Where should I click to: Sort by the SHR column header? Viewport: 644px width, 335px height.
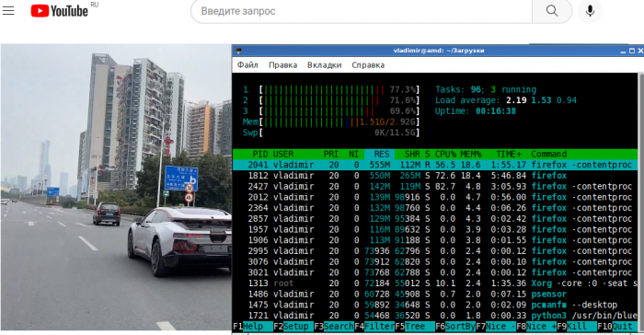coord(412,154)
